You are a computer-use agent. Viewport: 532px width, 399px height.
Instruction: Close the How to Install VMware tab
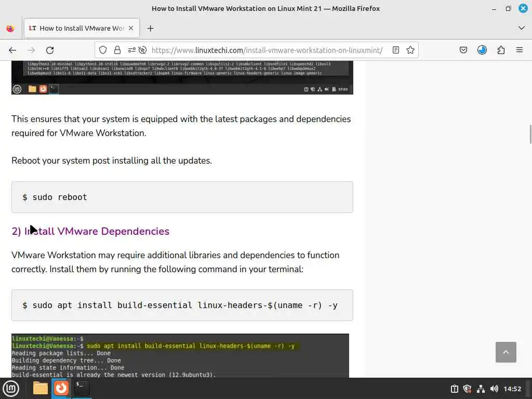(131, 28)
